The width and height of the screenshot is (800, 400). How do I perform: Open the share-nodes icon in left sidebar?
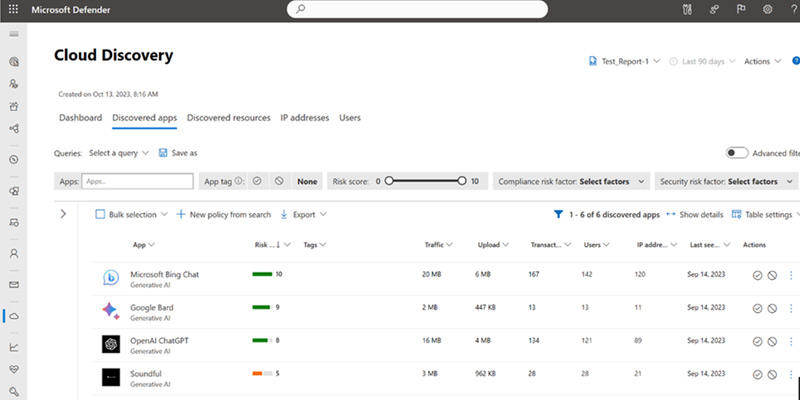[x=14, y=129]
